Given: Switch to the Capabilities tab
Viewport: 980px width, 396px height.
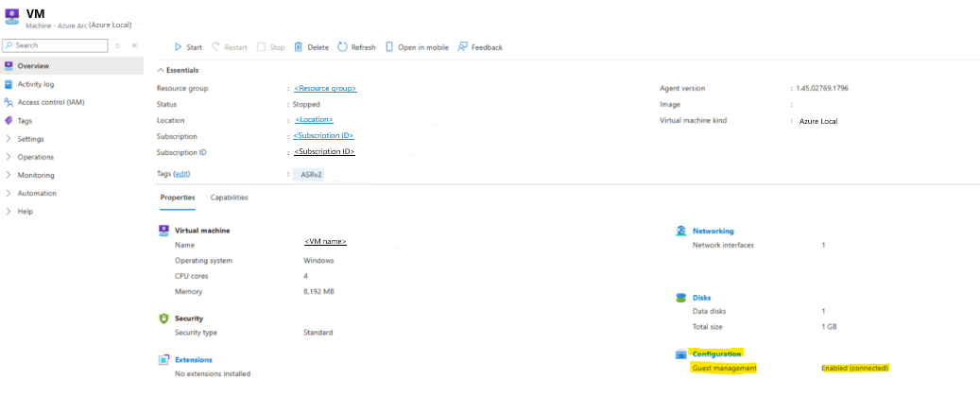Looking at the screenshot, I should click(x=230, y=198).
